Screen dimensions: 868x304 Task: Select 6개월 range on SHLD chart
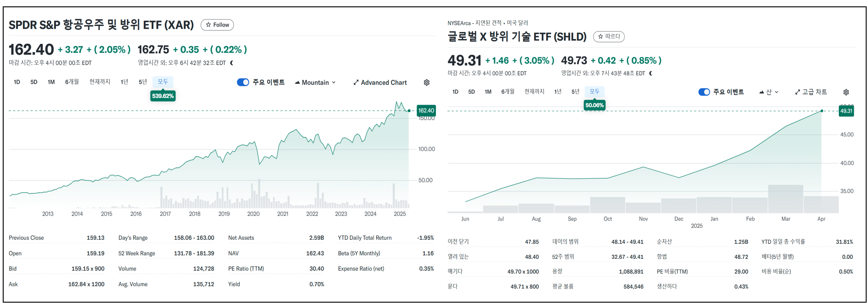coord(508,92)
